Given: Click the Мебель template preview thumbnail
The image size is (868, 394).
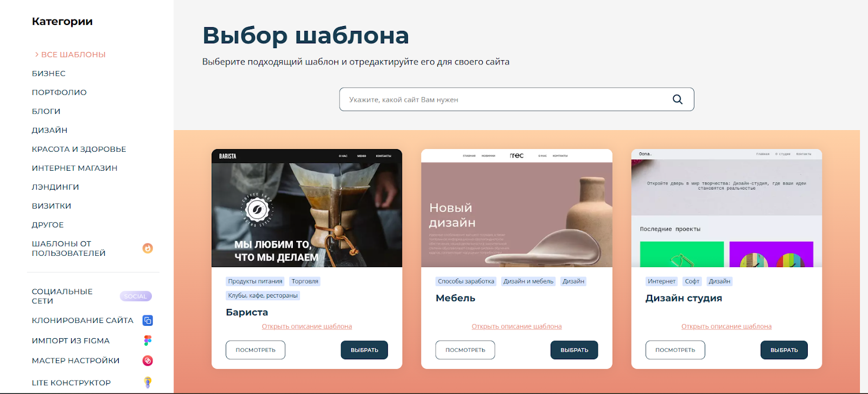Looking at the screenshot, I should (x=516, y=208).
